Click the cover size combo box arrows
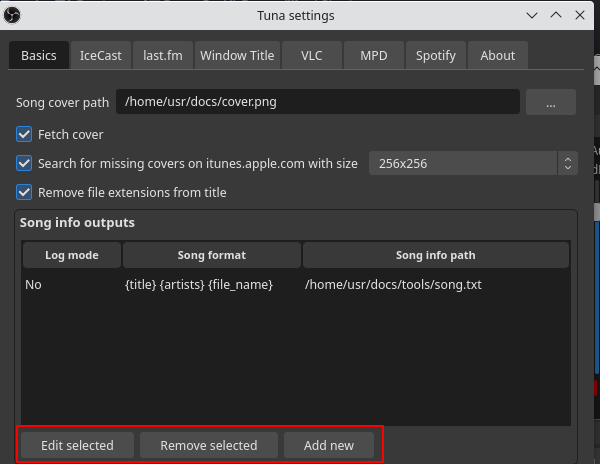 pos(568,163)
